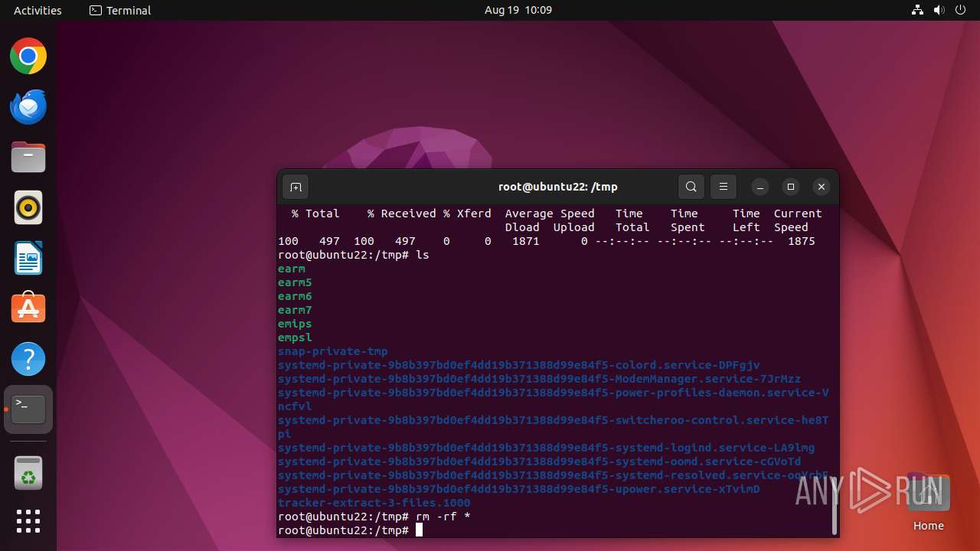This screenshot has height=551, width=980.
Task: Click the Average Dload value 1871
Action: point(526,241)
